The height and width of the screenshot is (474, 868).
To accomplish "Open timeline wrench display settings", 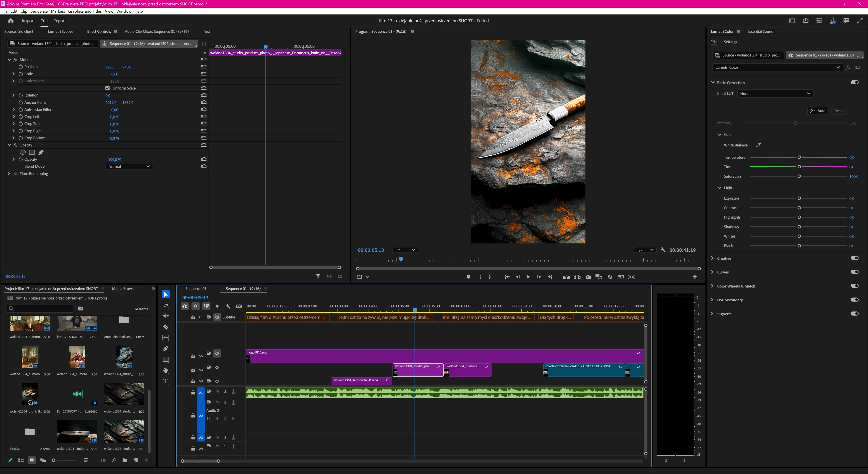I will pyautogui.click(x=228, y=306).
